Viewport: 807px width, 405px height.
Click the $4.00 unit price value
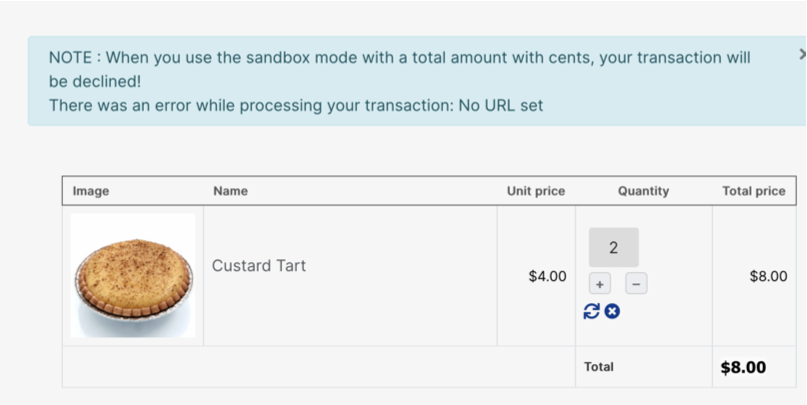pyautogui.click(x=547, y=276)
